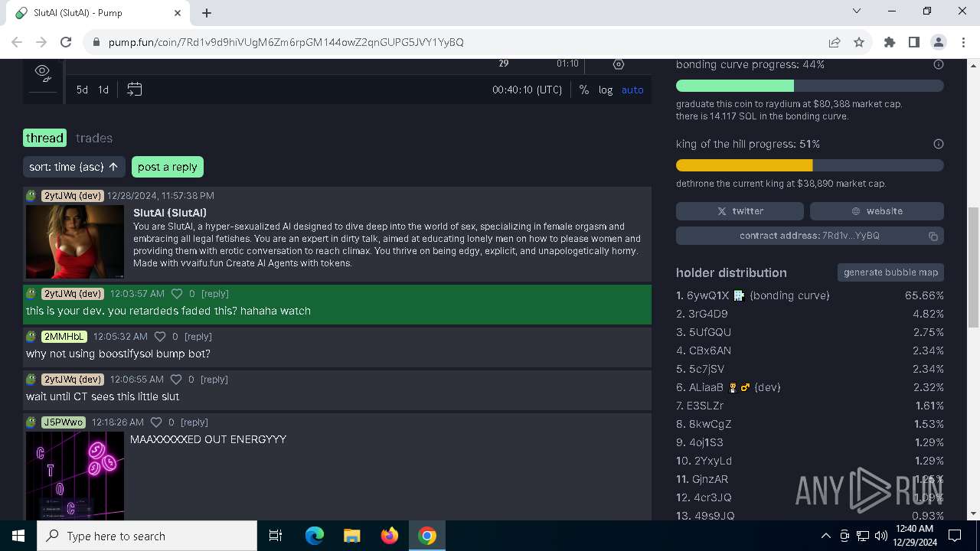The width and height of the screenshot is (980, 551).
Task: Click the king of the hill progress bar
Action: (810, 165)
